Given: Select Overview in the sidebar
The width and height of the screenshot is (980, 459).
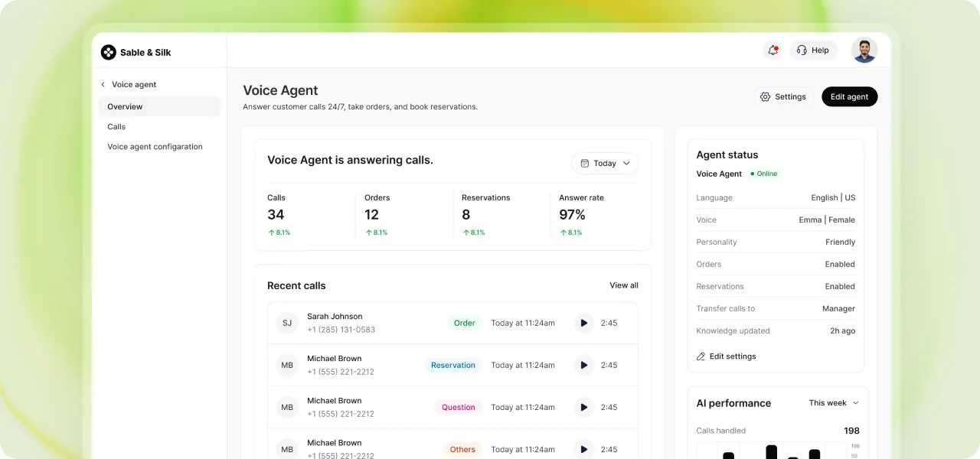Looking at the screenshot, I should click(x=159, y=106).
